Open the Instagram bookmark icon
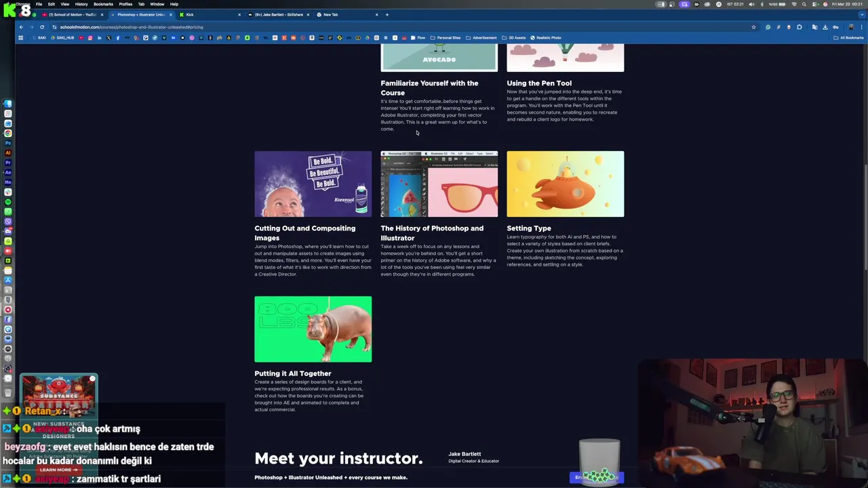Screen dimensions: 868x488 pyautogui.click(x=90, y=37)
